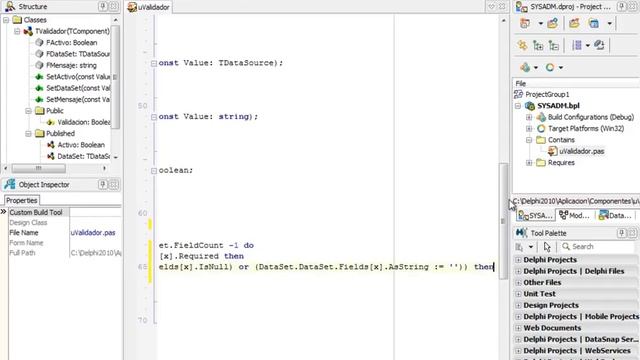
Task: Click open folder icon in Project Manager toolbar
Action: tap(574, 24)
